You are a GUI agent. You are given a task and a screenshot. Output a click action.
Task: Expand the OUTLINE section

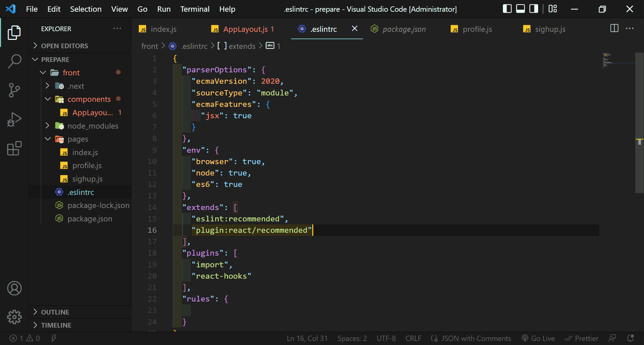click(55, 312)
